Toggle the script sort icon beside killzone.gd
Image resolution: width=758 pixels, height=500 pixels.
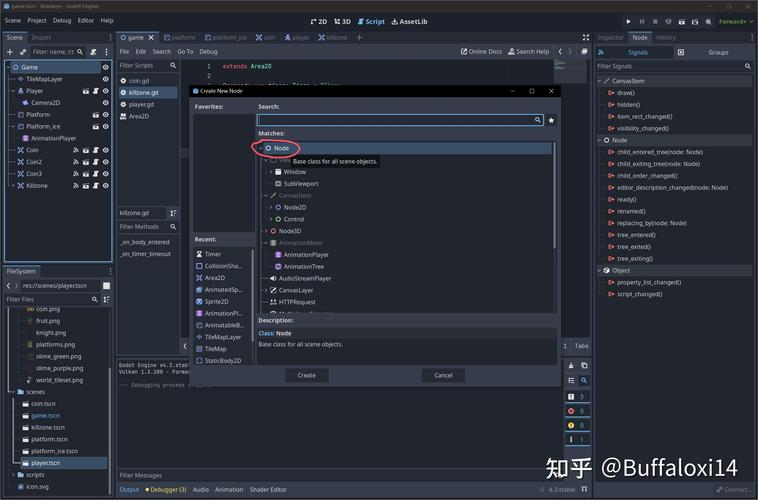(173, 213)
